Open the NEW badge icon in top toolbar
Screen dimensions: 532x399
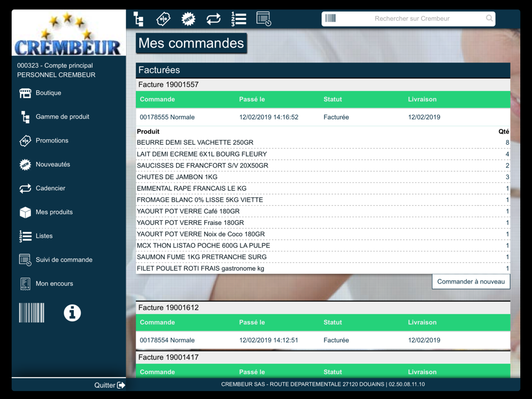188,19
